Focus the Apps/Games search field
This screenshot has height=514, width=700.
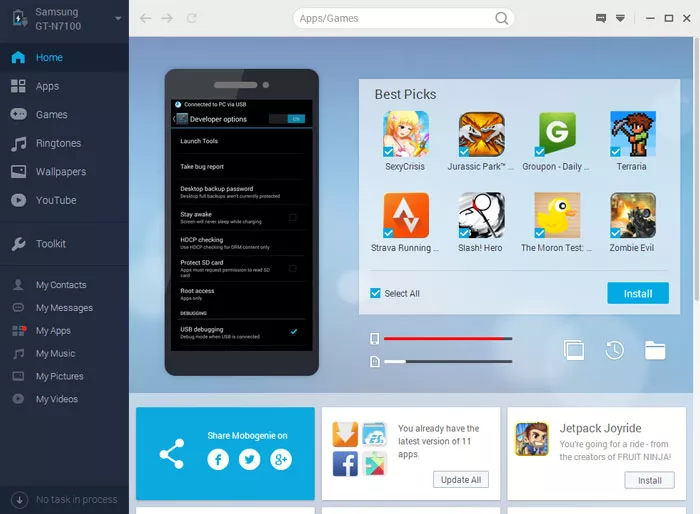(x=404, y=18)
